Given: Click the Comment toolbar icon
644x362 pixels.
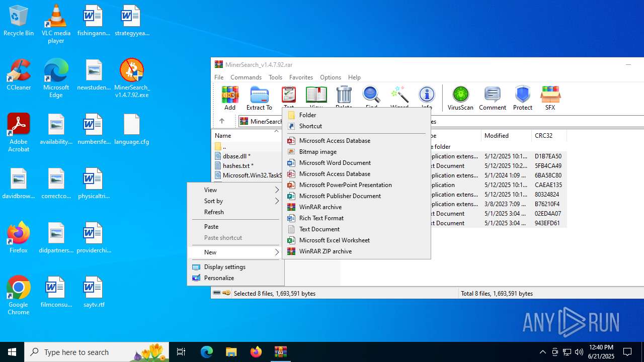Looking at the screenshot, I should (493, 98).
